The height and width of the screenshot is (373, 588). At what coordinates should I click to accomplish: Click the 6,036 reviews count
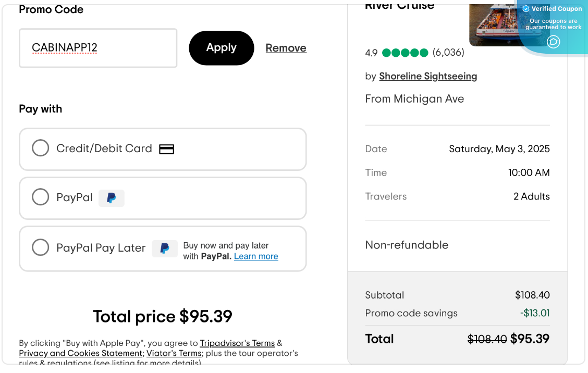(x=448, y=53)
